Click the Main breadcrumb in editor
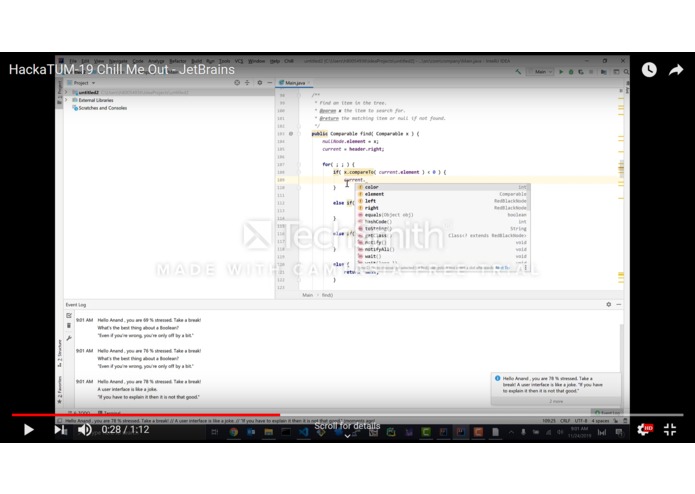Viewport: 695px width, 494px height. [x=308, y=295]
